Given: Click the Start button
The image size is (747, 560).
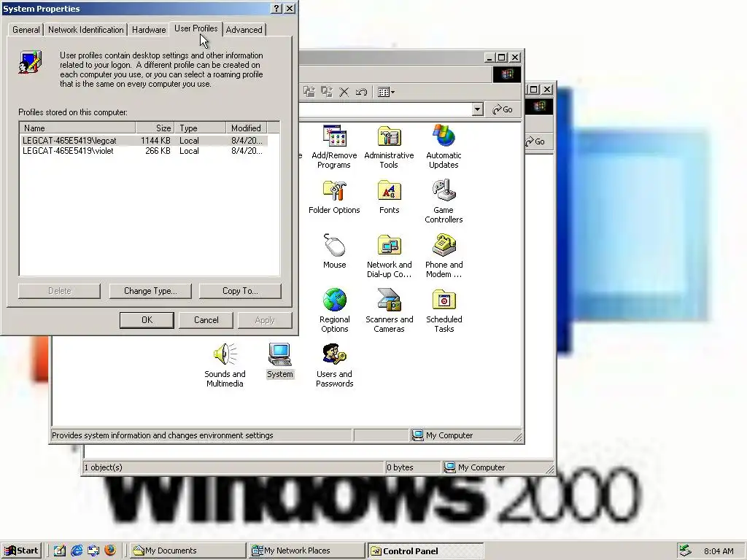Looking at the screenshot, I should 21,551.
